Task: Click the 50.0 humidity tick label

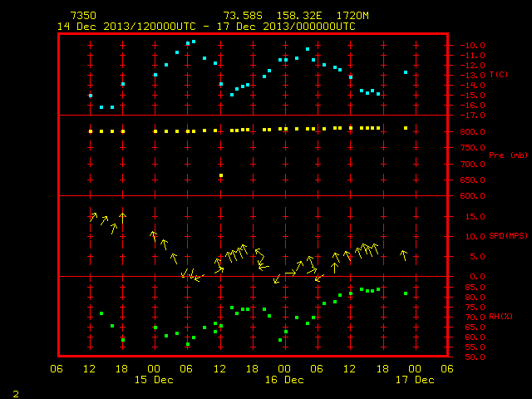Action: (475, 357)
